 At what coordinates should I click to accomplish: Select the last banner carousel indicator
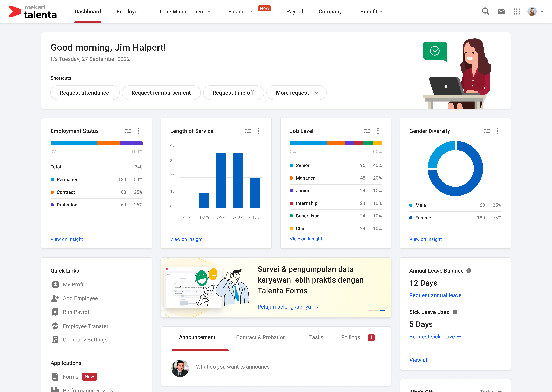coord(382,310)
